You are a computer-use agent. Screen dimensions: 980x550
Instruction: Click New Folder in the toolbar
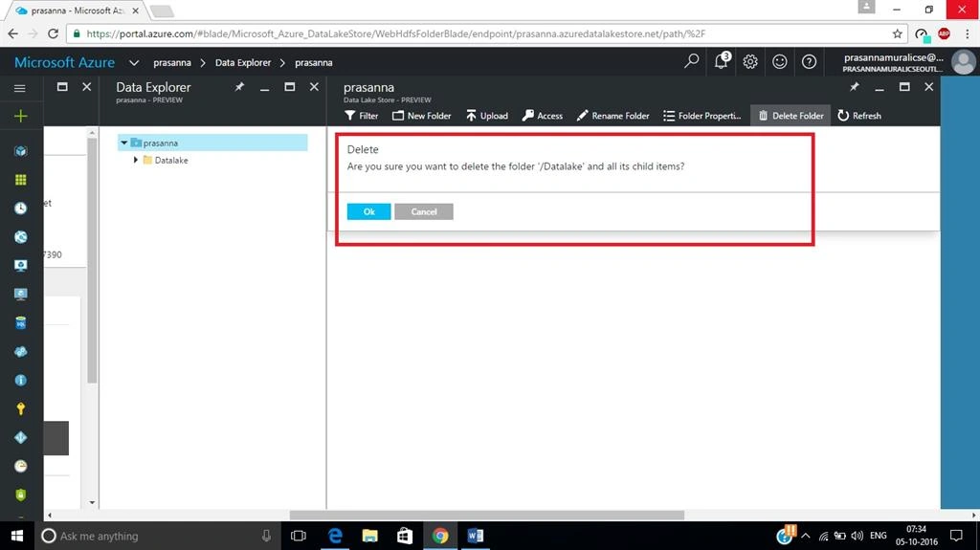[421, 116]
